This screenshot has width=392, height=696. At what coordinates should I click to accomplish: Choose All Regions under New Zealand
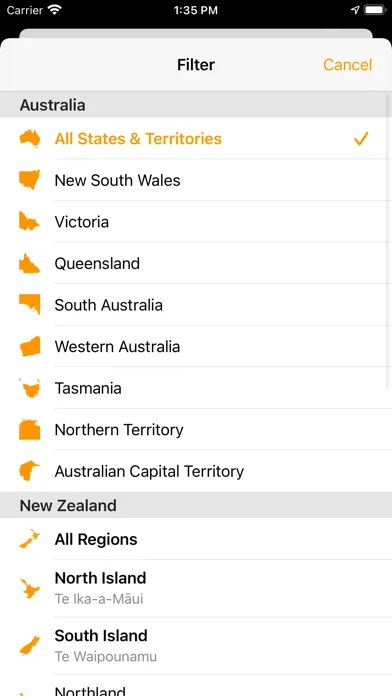196,539
